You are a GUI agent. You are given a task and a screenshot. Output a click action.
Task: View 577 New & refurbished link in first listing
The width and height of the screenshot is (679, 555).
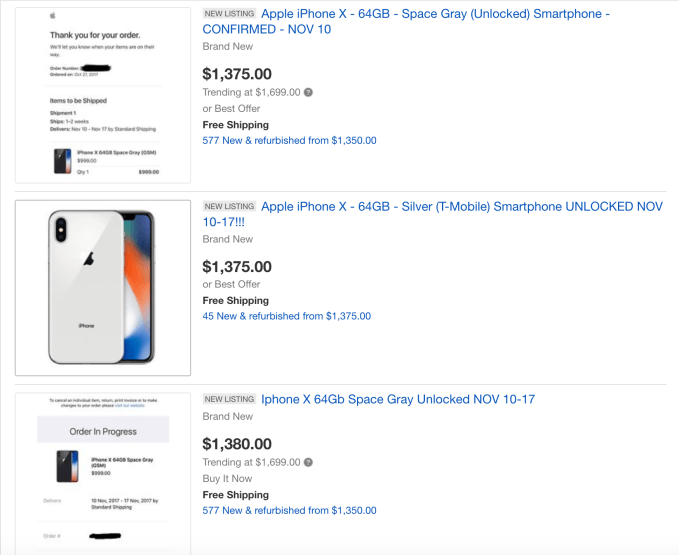289,141
